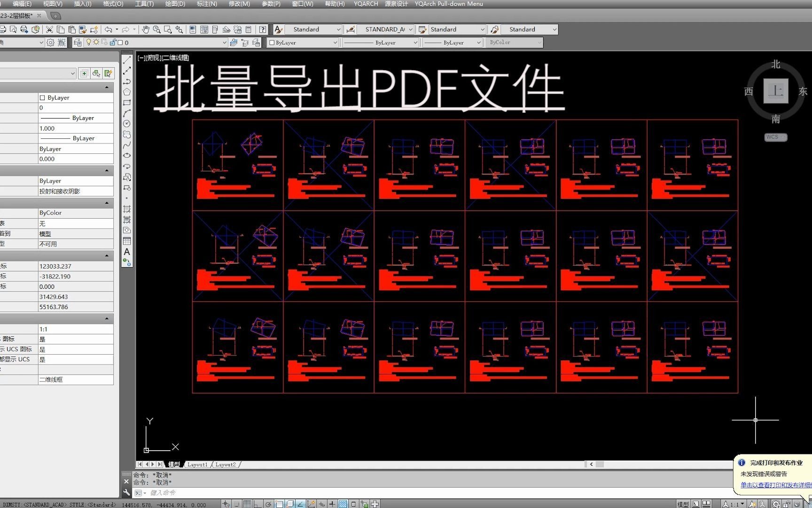
Task: Open the Standard text style dropdown
Action: (340, 29)
